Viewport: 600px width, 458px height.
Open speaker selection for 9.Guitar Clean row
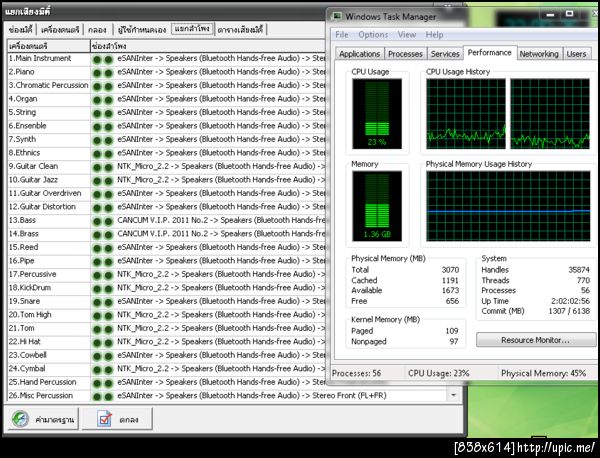pos(221,166)
